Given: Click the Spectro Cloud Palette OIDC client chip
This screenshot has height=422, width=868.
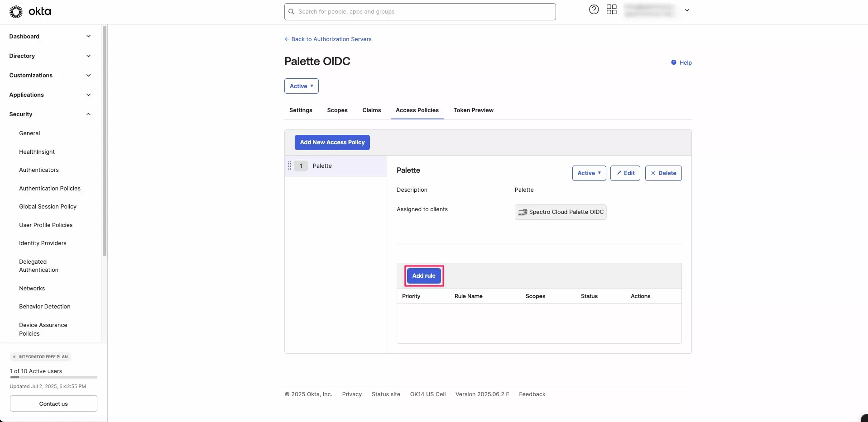Looking at the screenshot, I should tap(561, 212).
